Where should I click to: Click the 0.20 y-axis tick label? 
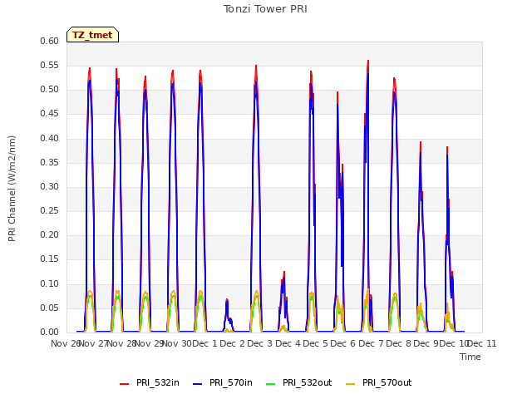[50, 234]
